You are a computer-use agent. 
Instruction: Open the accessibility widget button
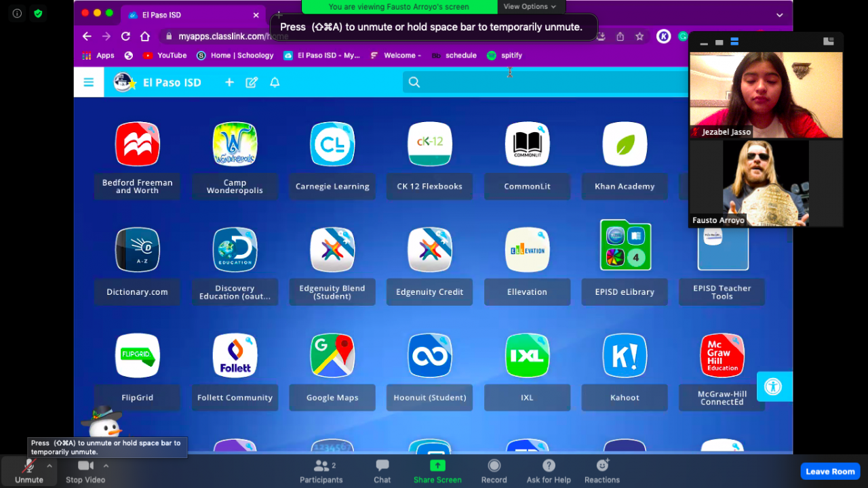pyautogui.click(x=774, y=386)
